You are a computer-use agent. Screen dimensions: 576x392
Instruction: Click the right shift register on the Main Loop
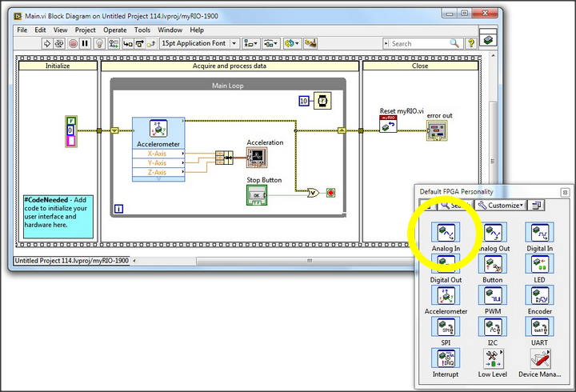point(342,130)
